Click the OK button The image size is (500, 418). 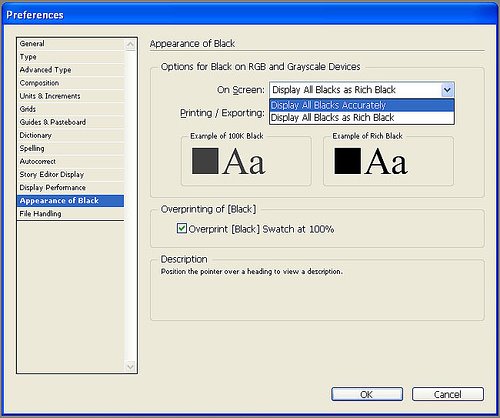tap(367, 394)
